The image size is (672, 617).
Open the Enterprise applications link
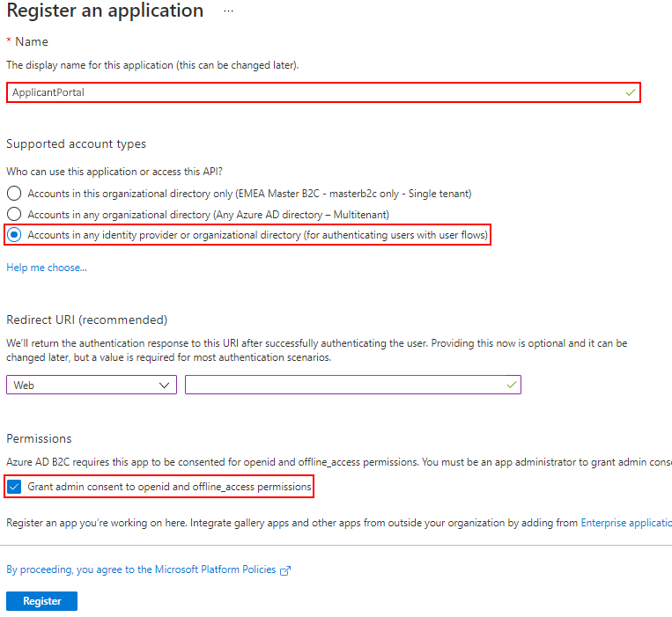pos(626,523)
